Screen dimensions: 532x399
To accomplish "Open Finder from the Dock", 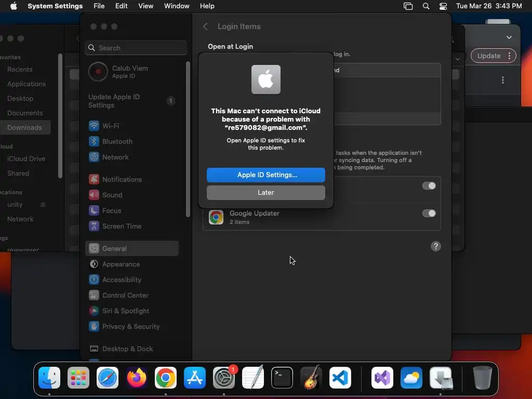I will 49,378.
